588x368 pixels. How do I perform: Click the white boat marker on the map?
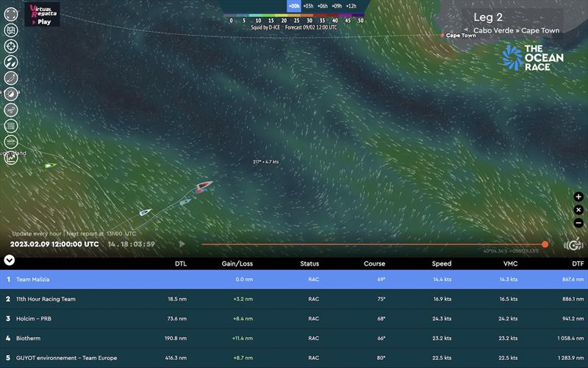[x=145, y=212]
